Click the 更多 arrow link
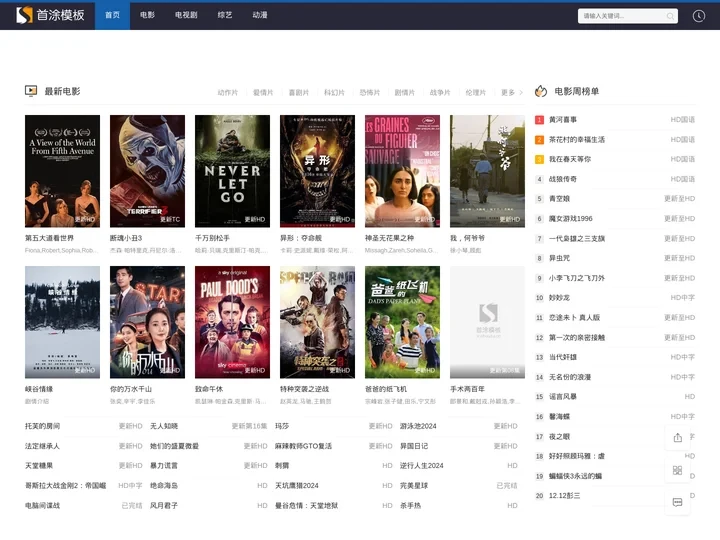This screenshot has width=720, height=540. click(x=512, y=93)
